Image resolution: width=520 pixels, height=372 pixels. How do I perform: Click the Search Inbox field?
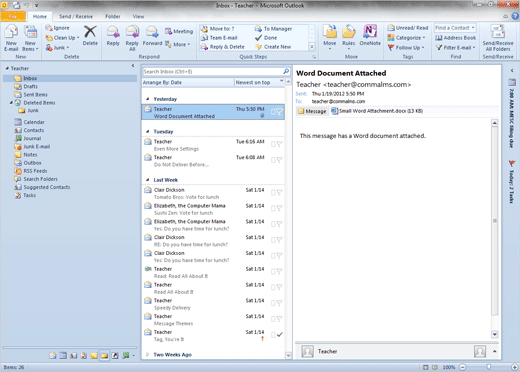coord(212,71)
